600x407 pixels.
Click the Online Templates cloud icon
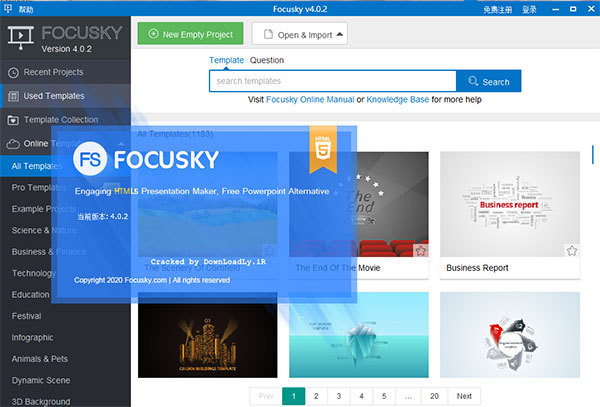click(13, 144)
